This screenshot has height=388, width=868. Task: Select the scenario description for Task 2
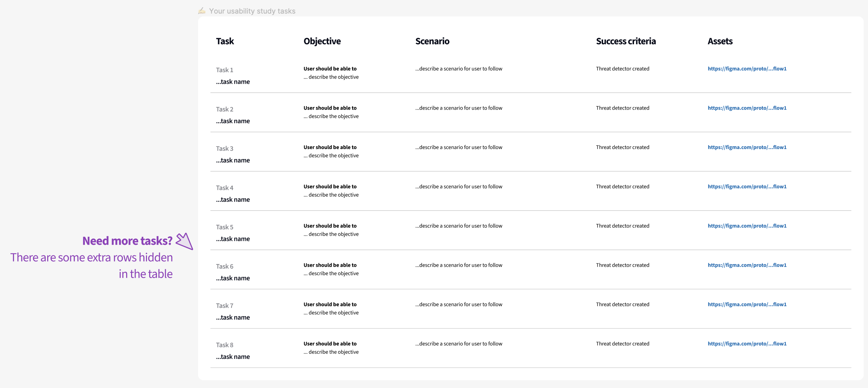[459, 108]
